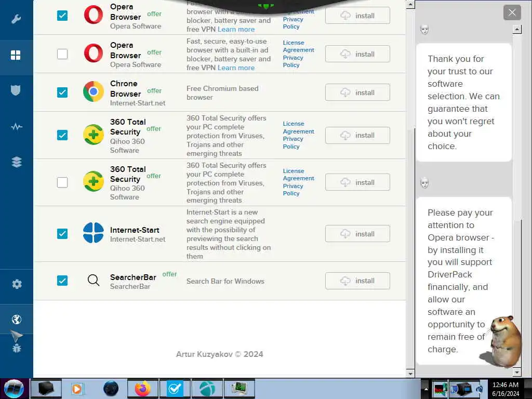Click chat panel scrollbar down arrow

(517, 372)
